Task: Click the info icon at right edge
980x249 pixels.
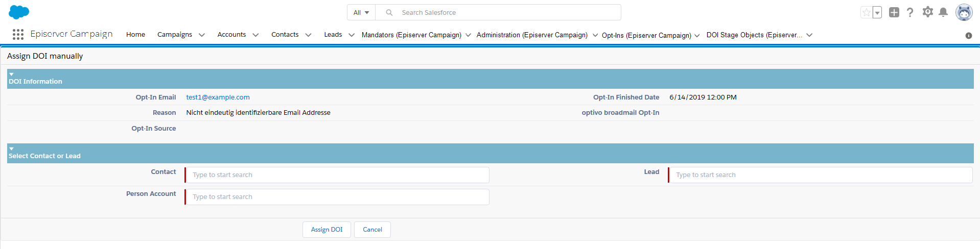Action: click(x=968, y=36)
